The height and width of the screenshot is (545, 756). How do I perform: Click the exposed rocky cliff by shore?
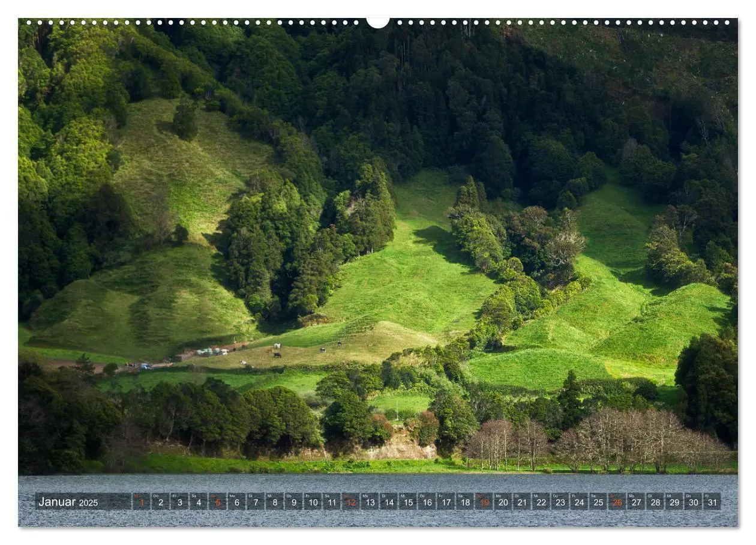(x=399, y=448)
